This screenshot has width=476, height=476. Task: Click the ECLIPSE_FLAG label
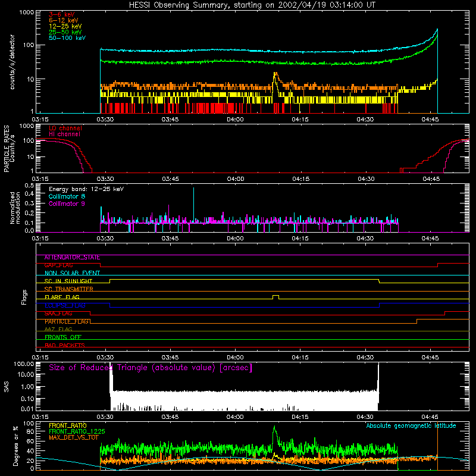[65, 305]
